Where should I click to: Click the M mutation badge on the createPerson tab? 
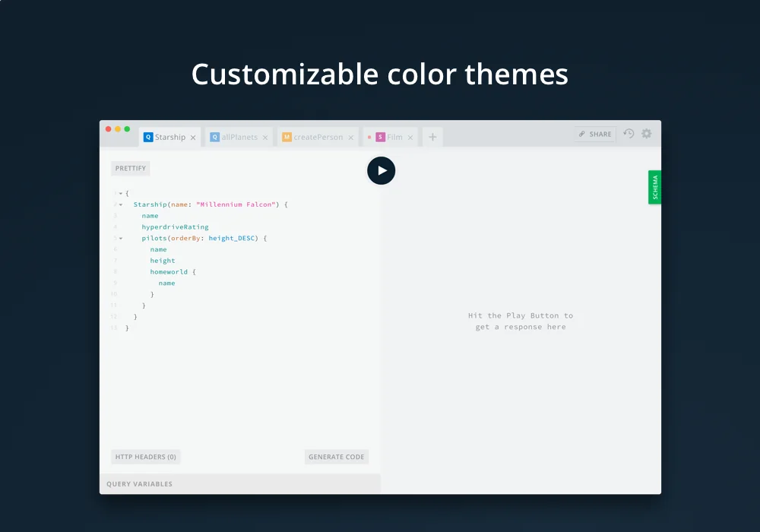[x=286, y=137]
